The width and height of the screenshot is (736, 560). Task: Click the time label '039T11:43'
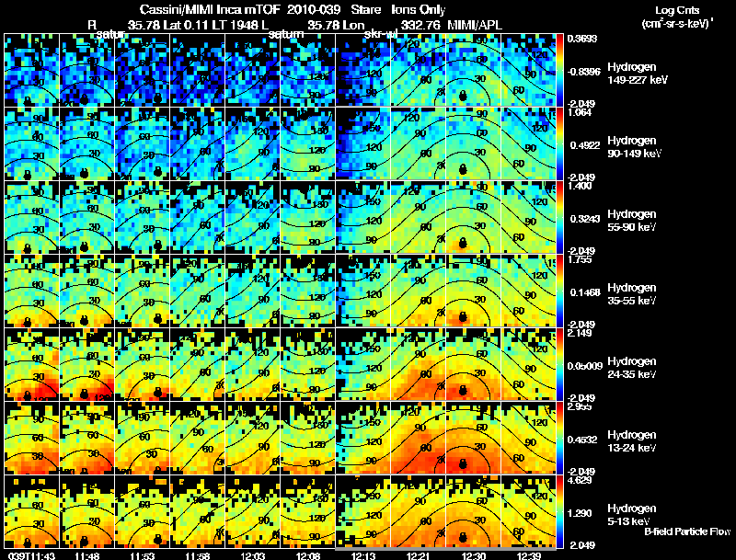31,555
